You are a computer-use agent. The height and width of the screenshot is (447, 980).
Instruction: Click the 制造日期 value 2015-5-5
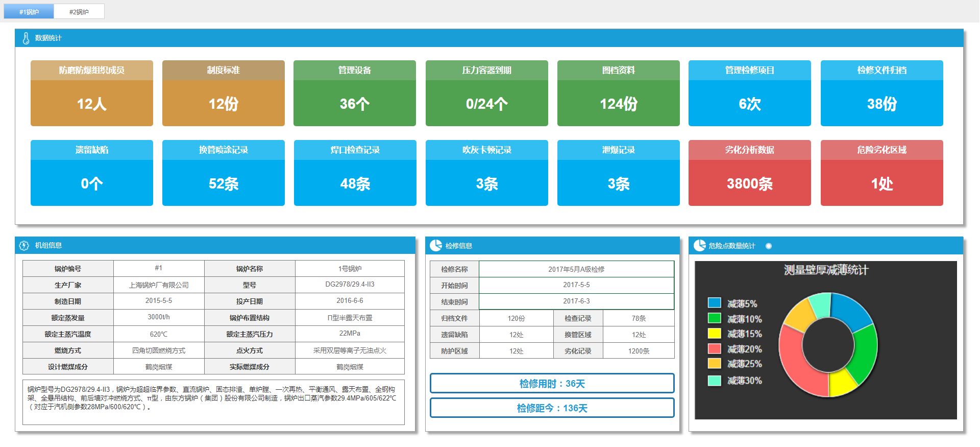click(159, 301)
